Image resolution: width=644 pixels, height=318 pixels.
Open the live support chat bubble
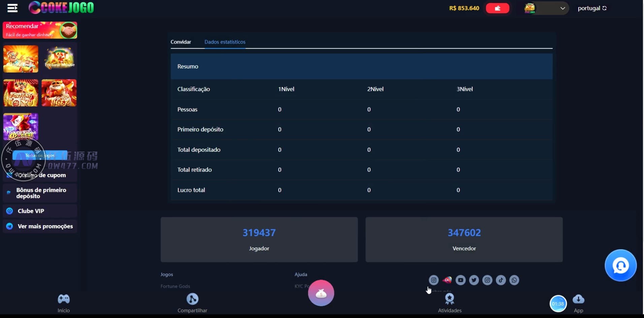(x=620, y=265)
